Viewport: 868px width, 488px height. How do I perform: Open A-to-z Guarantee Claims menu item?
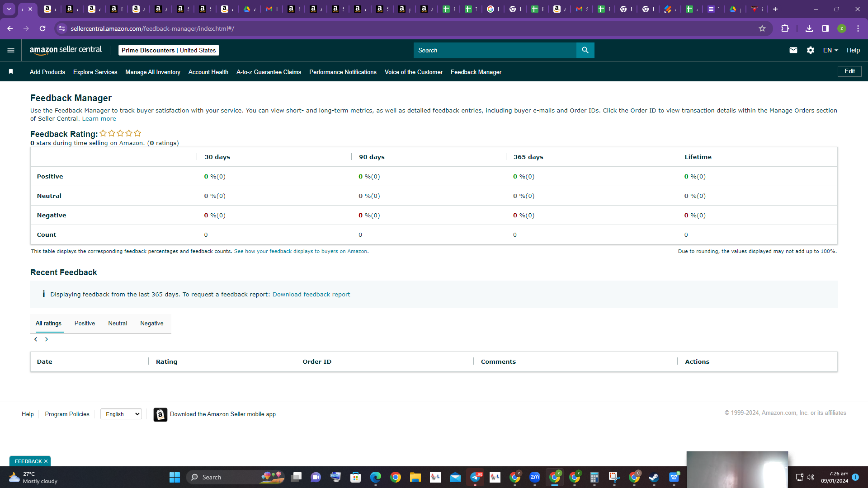(269, 72)
